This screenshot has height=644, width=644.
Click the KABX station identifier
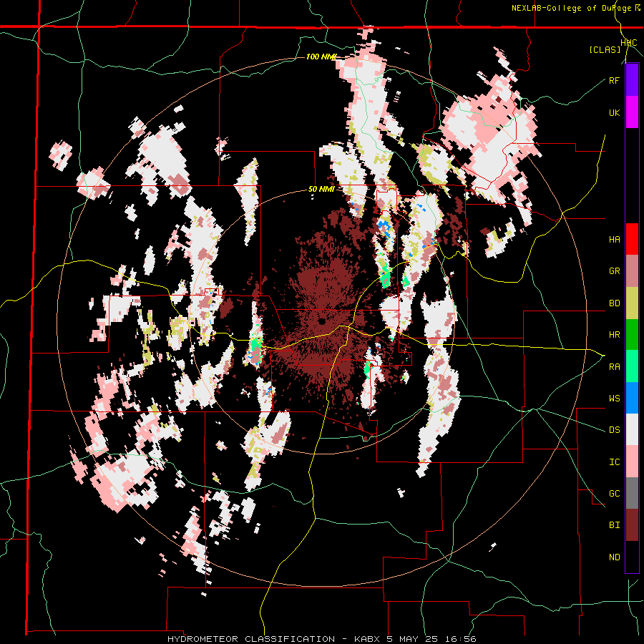(x=369, y=639)
